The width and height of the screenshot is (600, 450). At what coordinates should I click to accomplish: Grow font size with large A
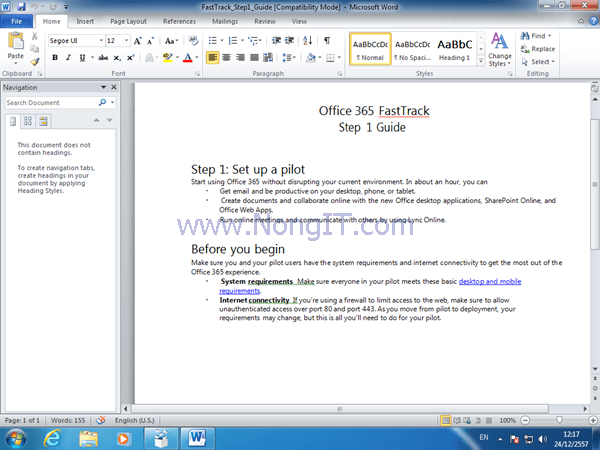(x=137, y=41)
